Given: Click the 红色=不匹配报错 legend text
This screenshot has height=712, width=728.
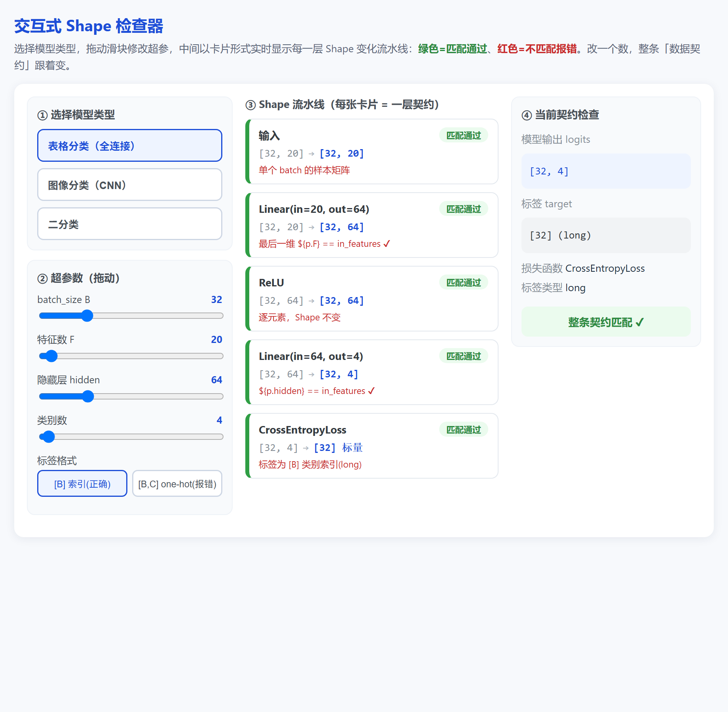Looking at the screenshot, I should pyautogui.click(x=537, y=49).
